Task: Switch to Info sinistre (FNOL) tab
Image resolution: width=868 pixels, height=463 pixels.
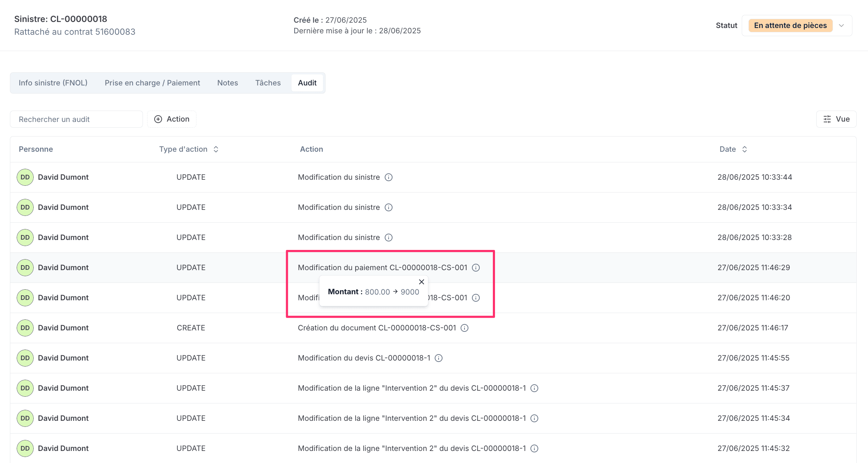Action: click(x=53, y=83)
